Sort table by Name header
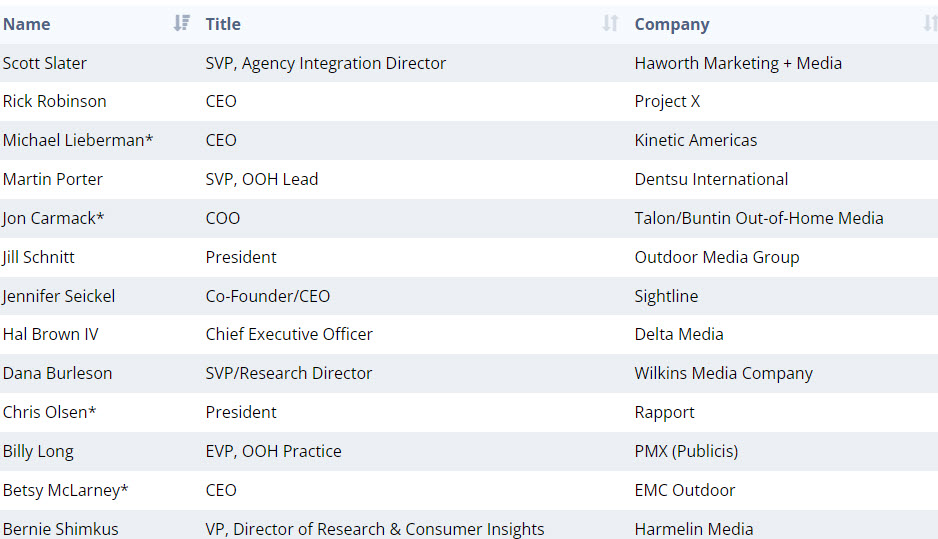This screenshot has height=539, width=938. pos(27,24)
